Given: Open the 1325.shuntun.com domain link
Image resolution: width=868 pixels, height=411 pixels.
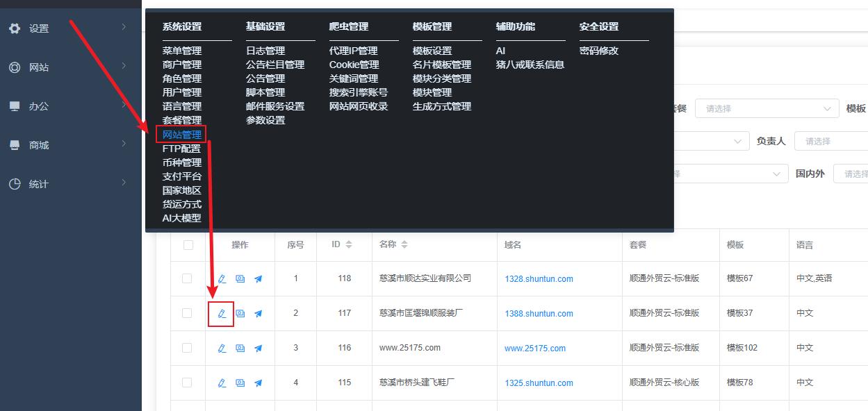Looking at the screenshot, I should tap(539, 383).
